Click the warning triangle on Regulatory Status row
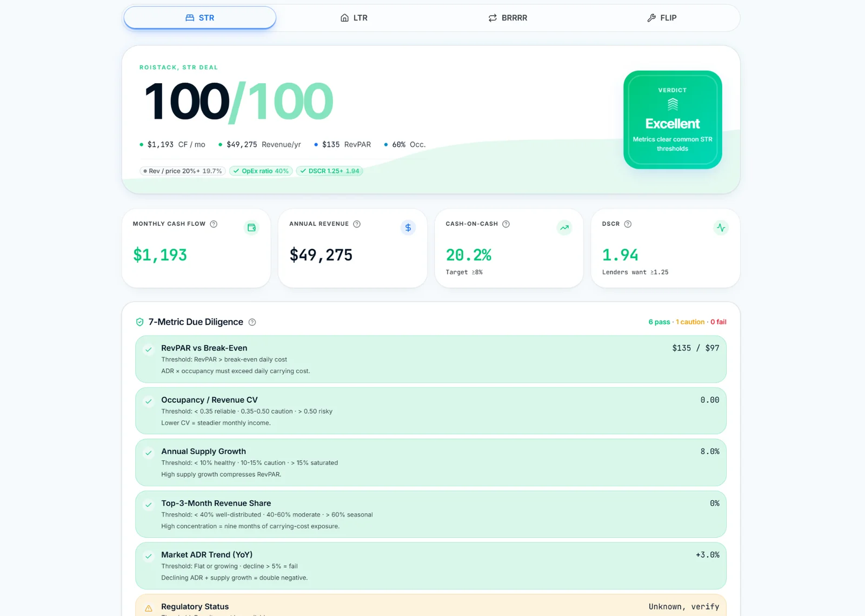The width and height of the screenshot is (865, 616). tap(149, 608)
